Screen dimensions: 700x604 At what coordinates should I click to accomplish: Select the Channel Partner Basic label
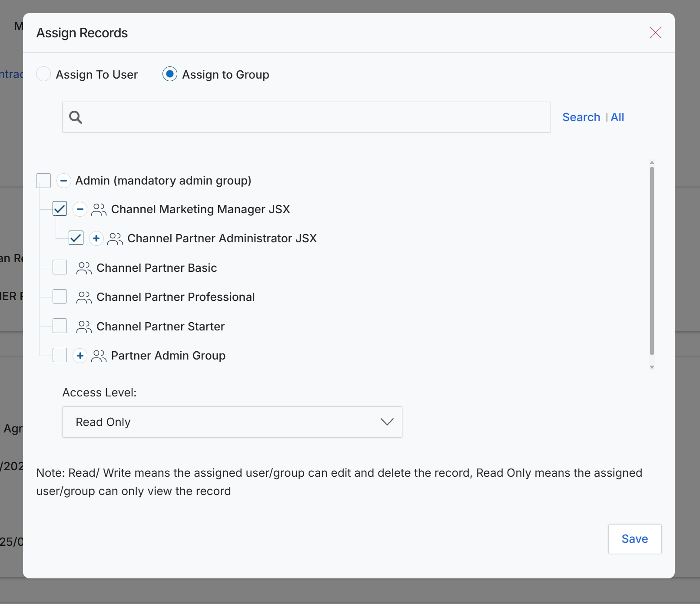pyautogui.click(x=156, y=268)
